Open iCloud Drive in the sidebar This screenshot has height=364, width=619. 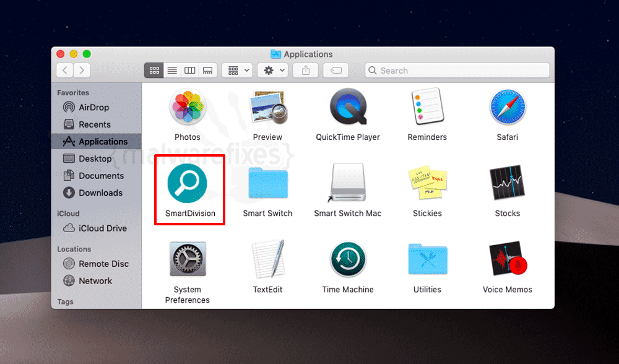click(97, 228)
